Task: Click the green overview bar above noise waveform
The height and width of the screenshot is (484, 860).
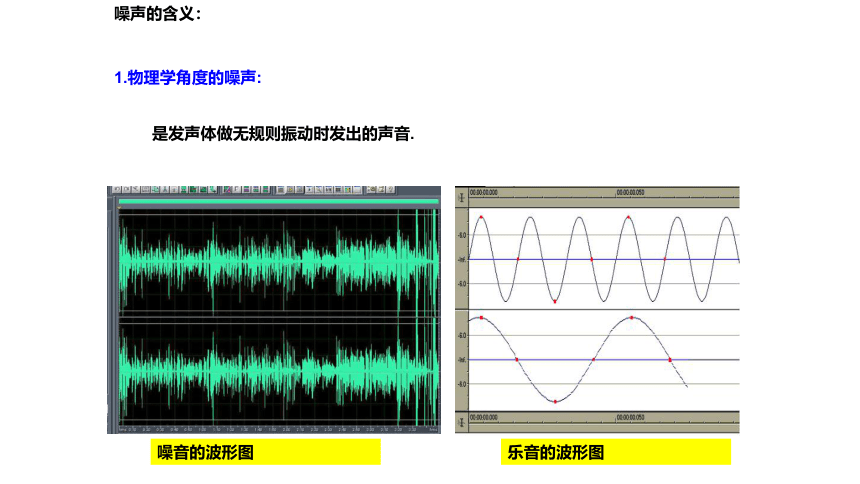Action: [x=279, y=202]
